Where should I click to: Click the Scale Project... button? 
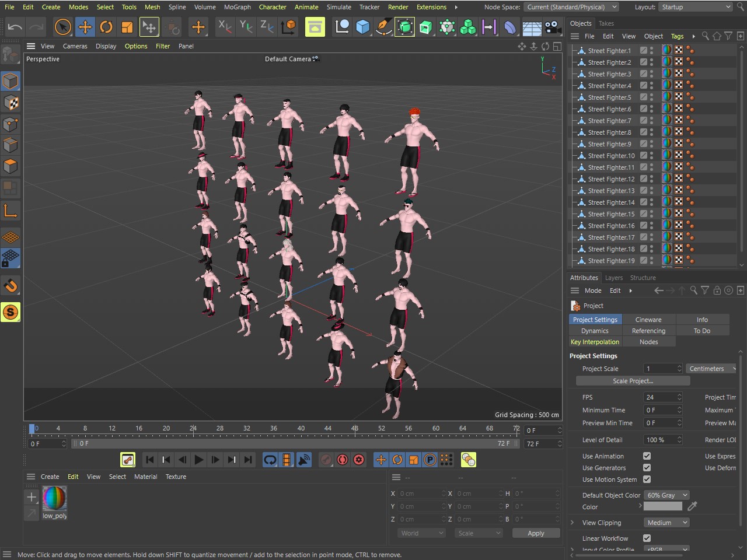[633, 381]
